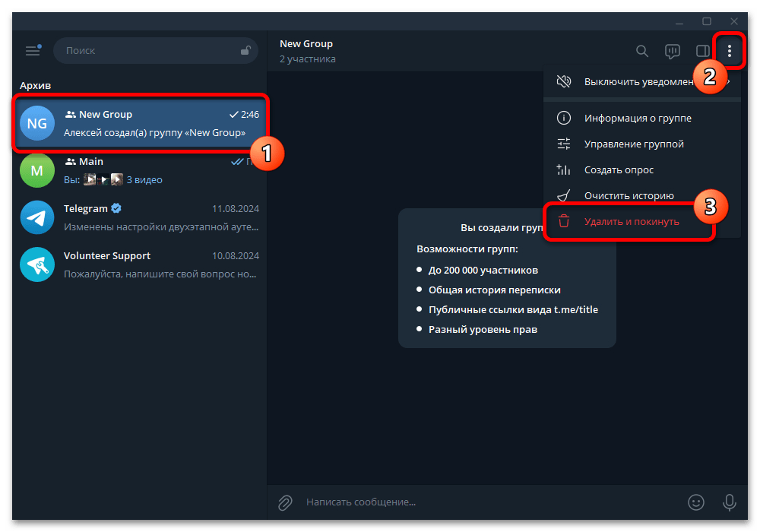The width and height of the screenshot is (760, 532).
Task: Open "Управление группой" settings
Action: 635,144
